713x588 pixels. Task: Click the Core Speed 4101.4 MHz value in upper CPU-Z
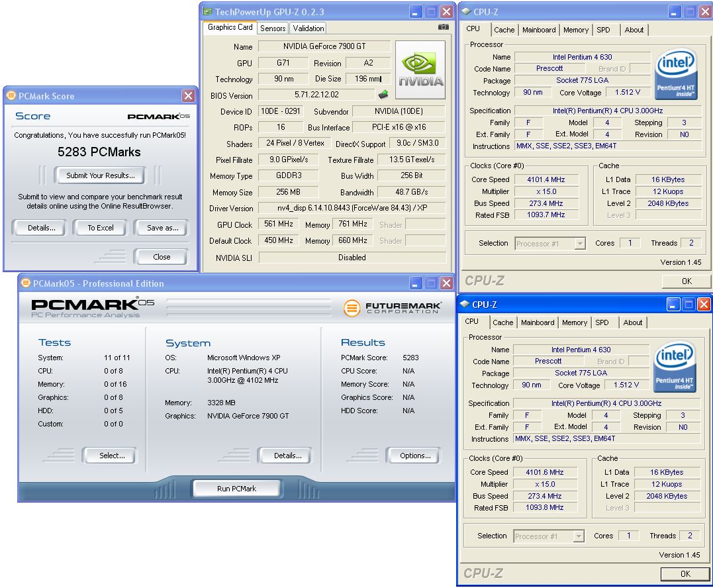(x=546, y=179)
